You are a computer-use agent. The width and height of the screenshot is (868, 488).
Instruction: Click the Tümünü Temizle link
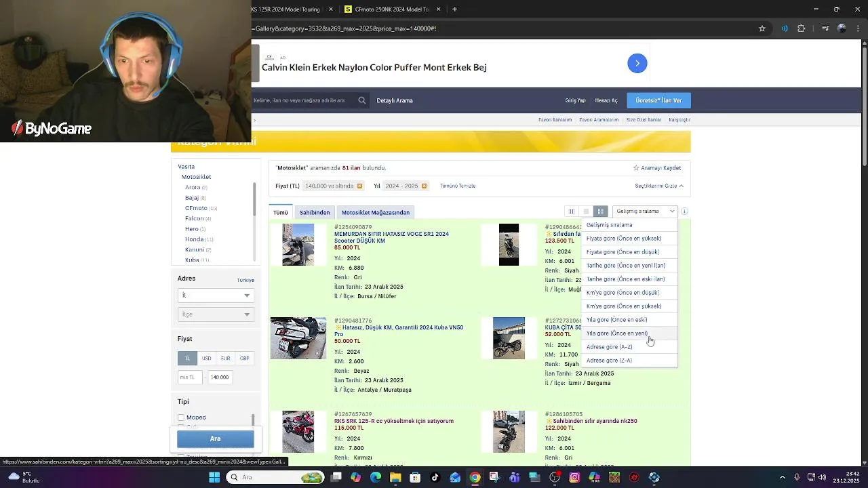pos(458,186)
